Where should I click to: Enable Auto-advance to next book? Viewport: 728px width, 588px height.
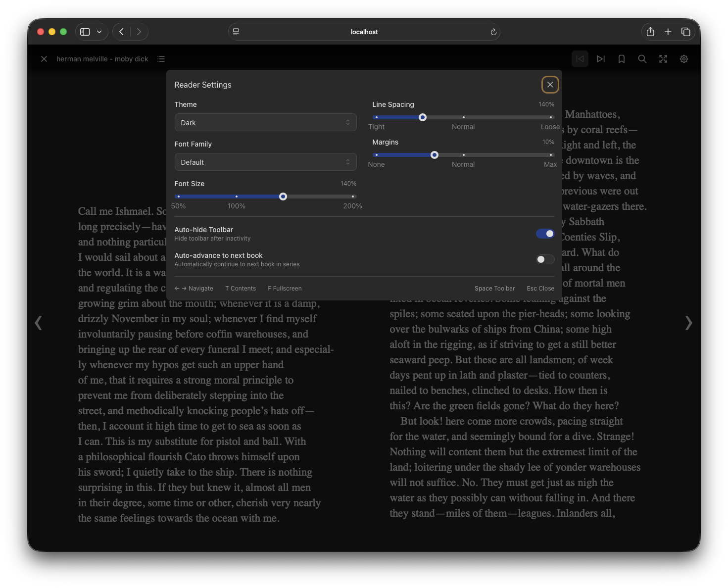coord(545,259)
